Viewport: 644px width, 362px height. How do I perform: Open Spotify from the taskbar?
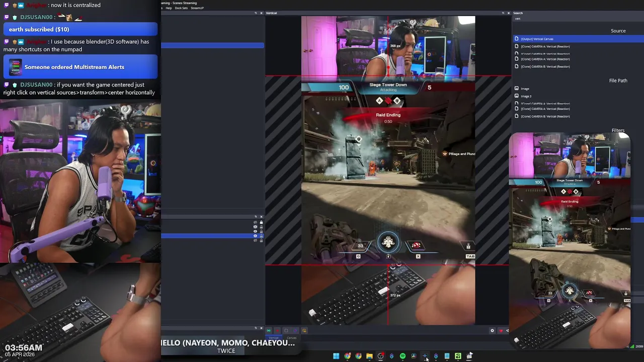tap(403, 356)
